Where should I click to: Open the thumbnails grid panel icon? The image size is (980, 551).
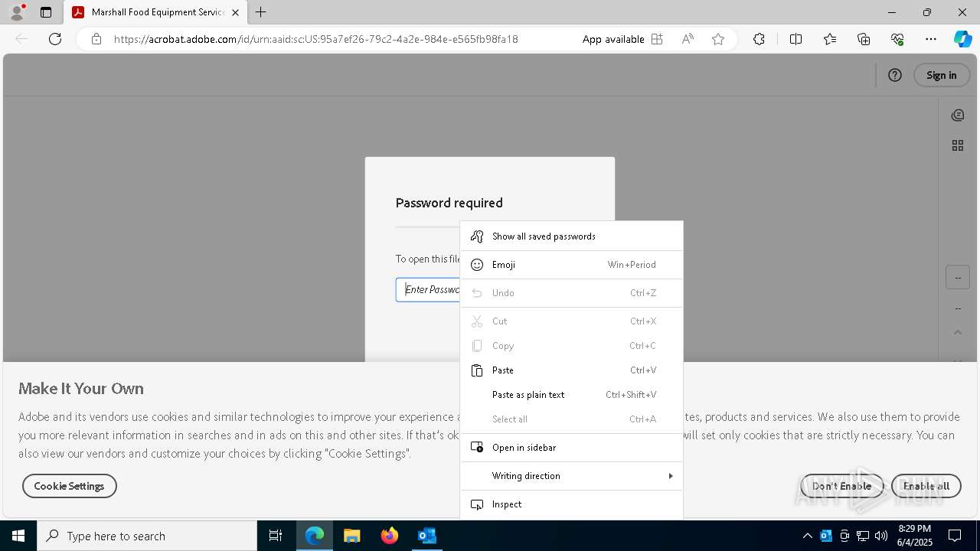(x=958, y=145)
